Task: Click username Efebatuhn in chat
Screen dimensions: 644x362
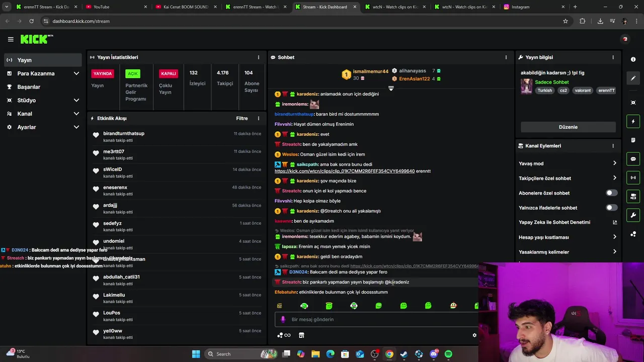Action: [x=286, y=292]
